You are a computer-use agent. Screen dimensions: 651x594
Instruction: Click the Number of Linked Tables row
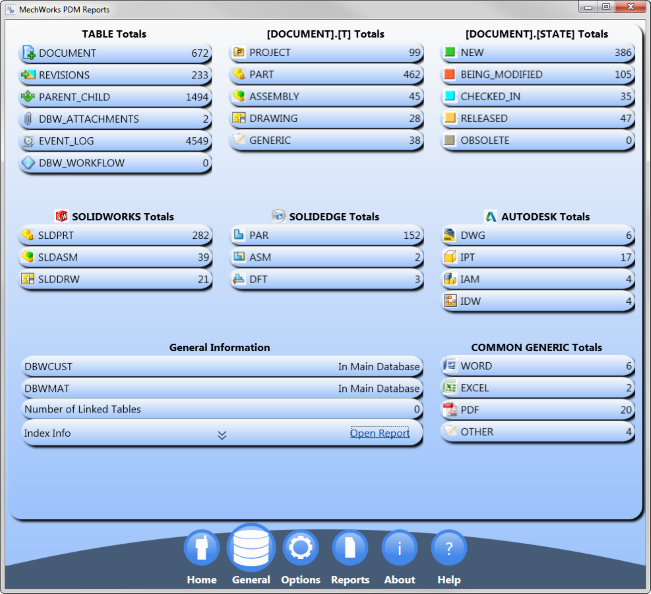222,409
